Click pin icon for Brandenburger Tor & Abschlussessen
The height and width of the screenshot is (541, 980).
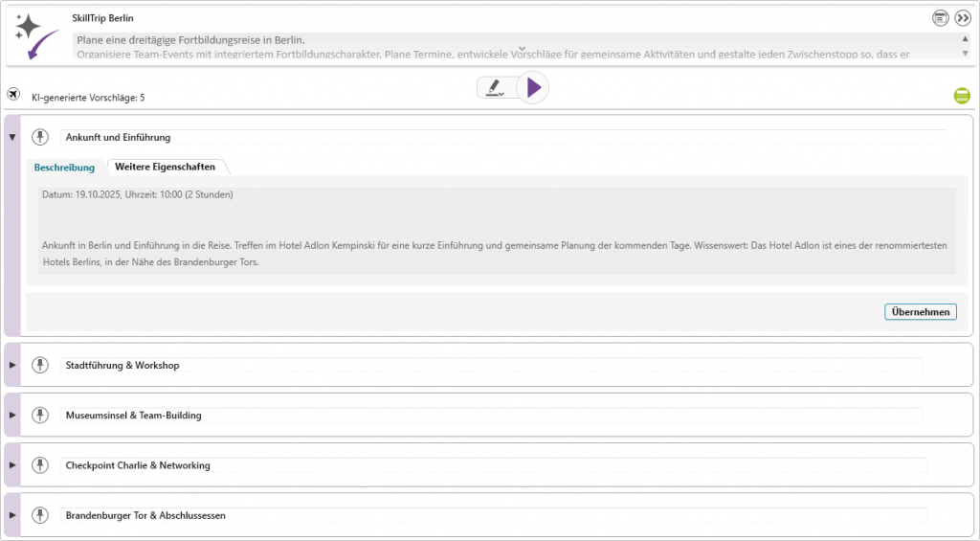[39, 514]
